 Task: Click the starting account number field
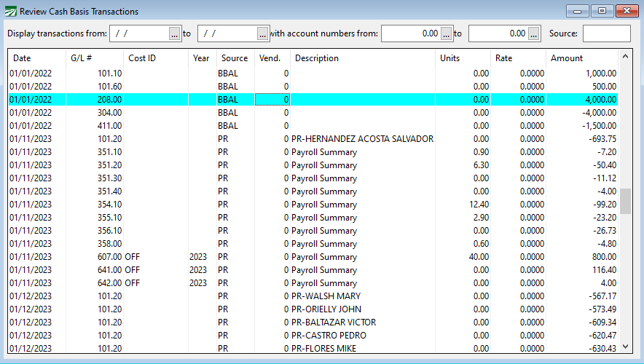(x=411, y=33)
